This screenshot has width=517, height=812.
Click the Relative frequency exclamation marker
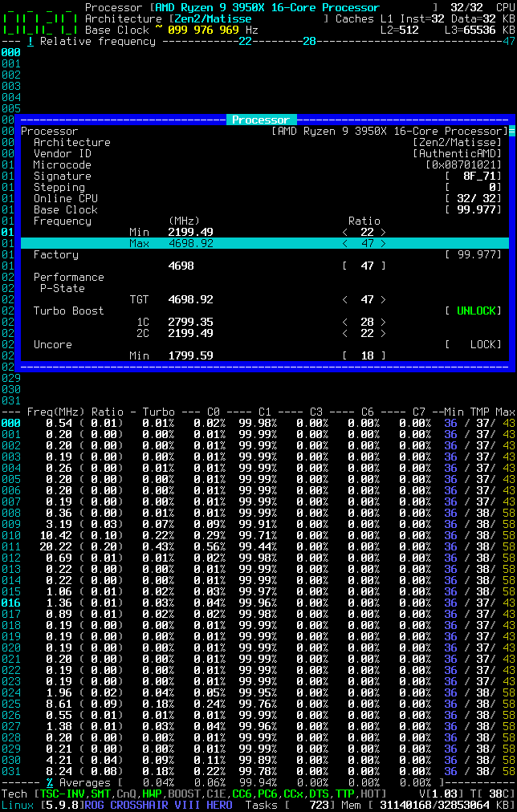30,42
